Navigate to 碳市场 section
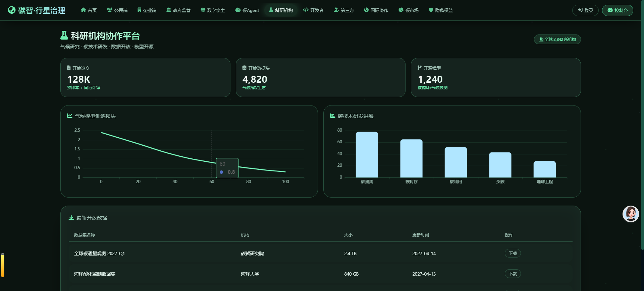The image size is (644, 291). tap(409, 10)
